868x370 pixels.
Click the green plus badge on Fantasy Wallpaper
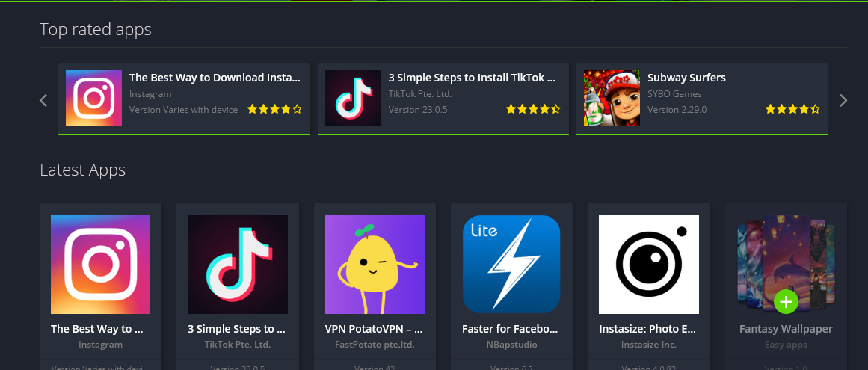pyautogui.click(x=786, y=301)
